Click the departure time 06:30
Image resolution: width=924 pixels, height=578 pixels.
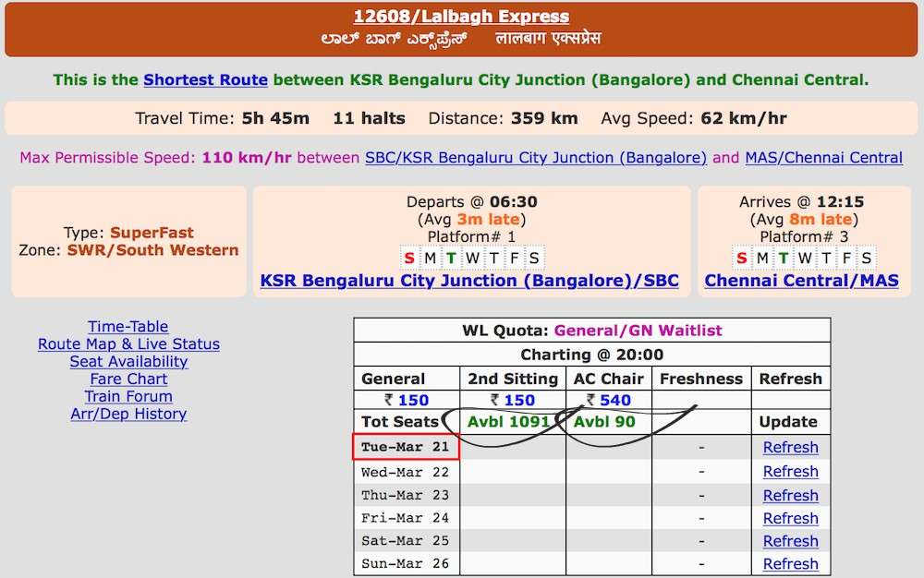[513, 202]
